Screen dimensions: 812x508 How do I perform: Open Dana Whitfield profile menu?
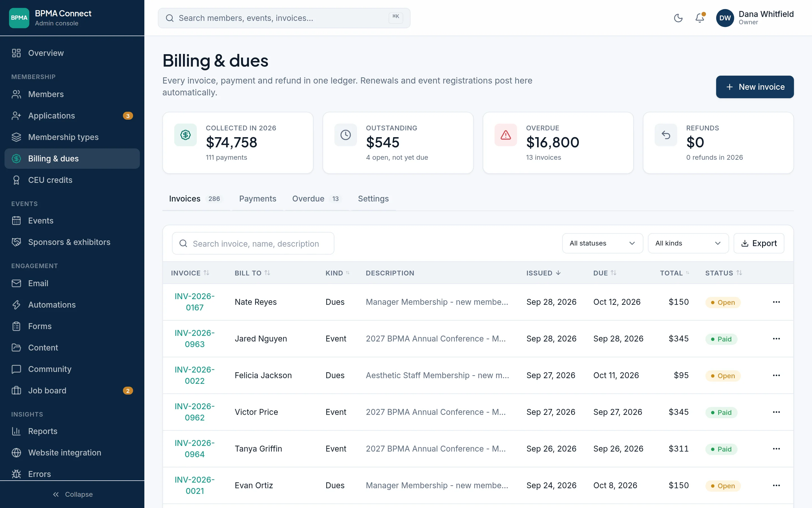point(754,18)
